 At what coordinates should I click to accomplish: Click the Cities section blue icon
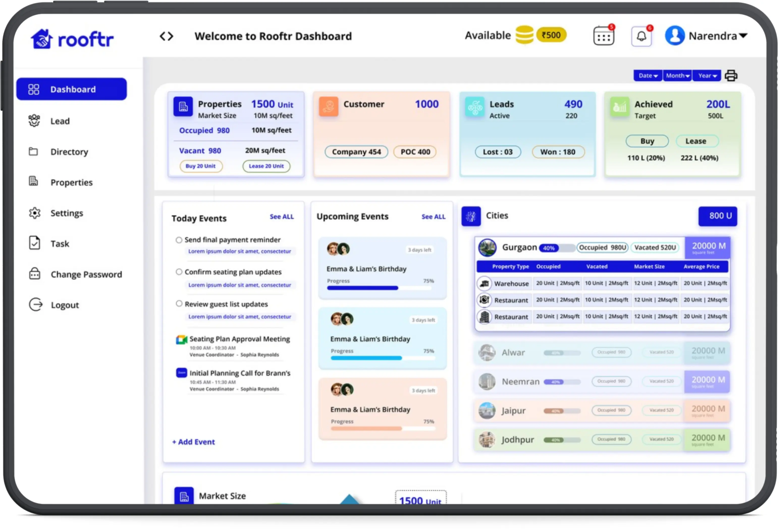[x=471, y=216]
